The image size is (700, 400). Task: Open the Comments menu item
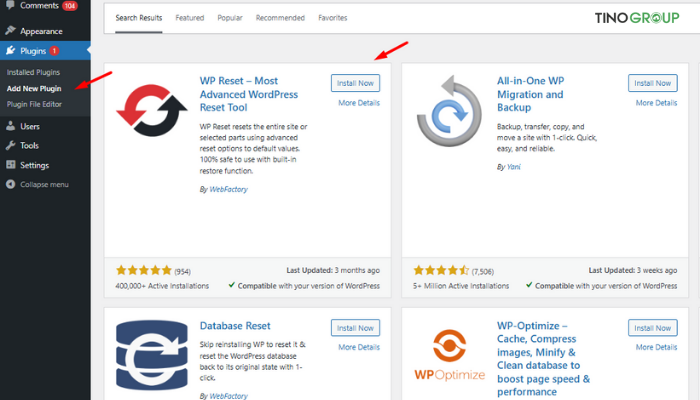point(39,6)
